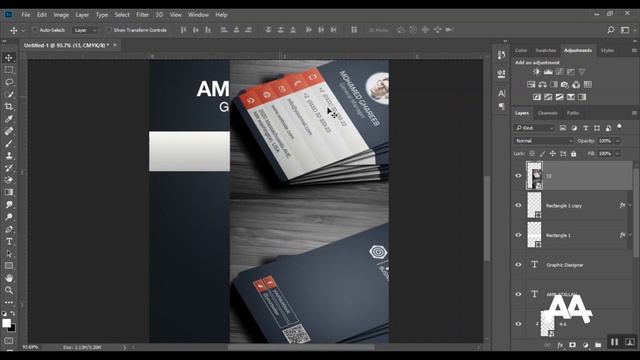The width and height of the screenshot is (640, 360).
Task: Expand effects on Rectangle 1 layer
Action: pos(630,235)
